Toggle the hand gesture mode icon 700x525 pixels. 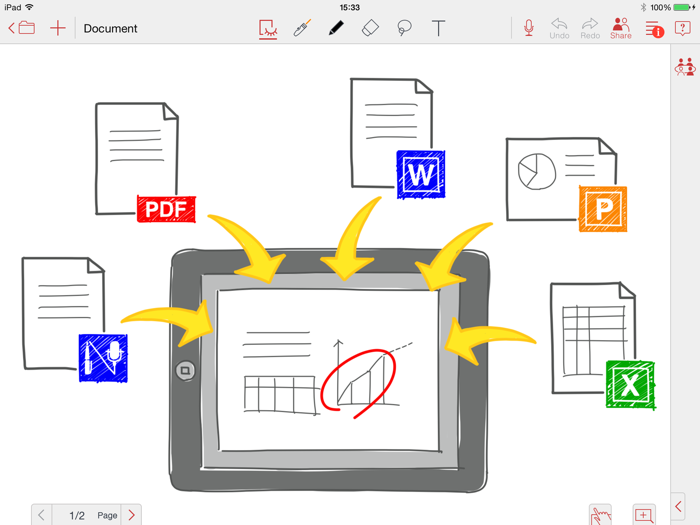click(600, 515)
